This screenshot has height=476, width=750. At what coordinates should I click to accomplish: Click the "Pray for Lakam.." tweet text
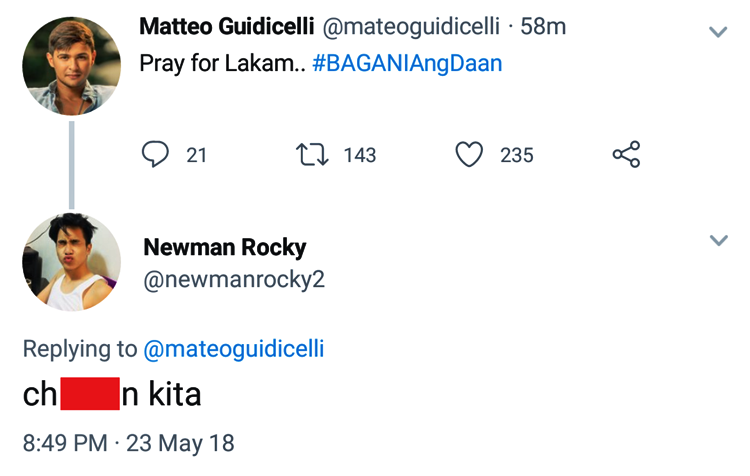coord(221,64)
